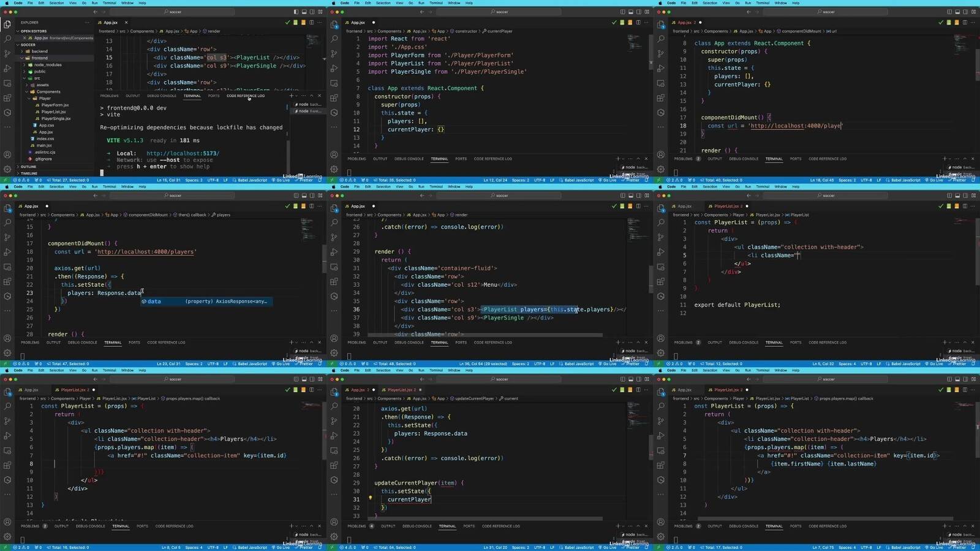Toggle secondary sidebar in top-left window title bar

click(x=312, y=12)
